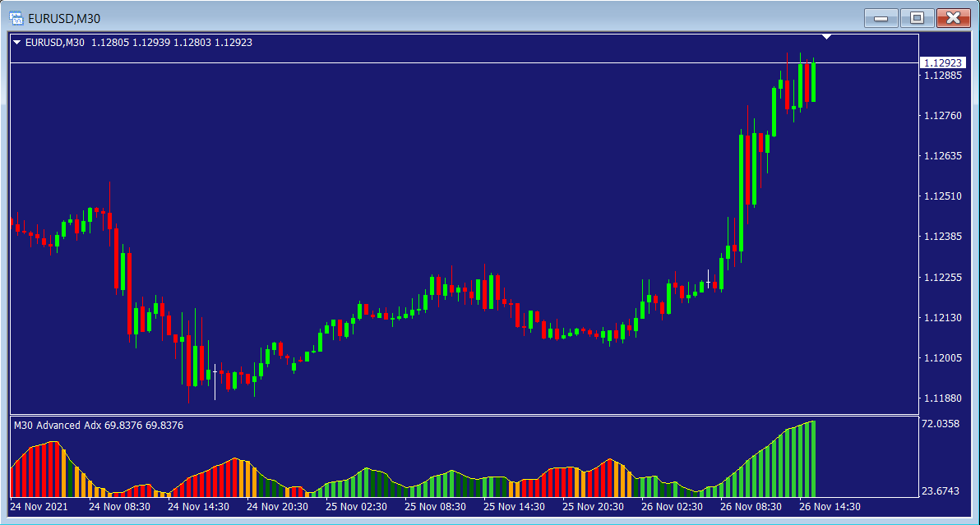Screen dimensions: 980x525
Task: Select the white horizontal bid price line
Action: pyautogui.click(x=411, y=62)
